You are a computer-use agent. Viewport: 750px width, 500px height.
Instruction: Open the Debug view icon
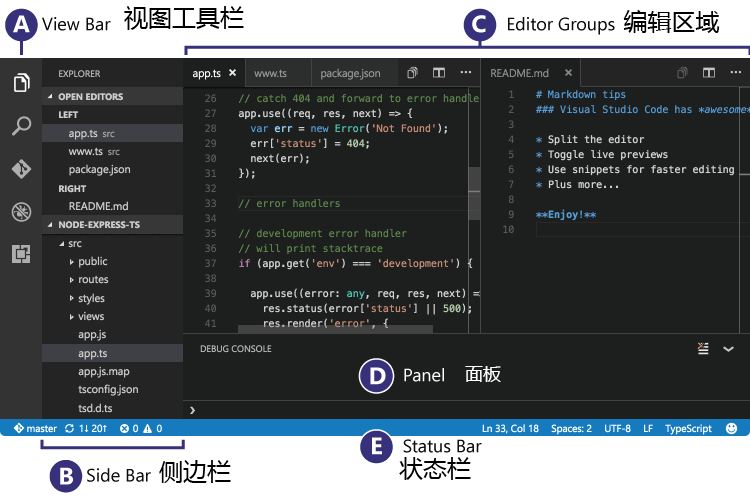tap(21, 211)
